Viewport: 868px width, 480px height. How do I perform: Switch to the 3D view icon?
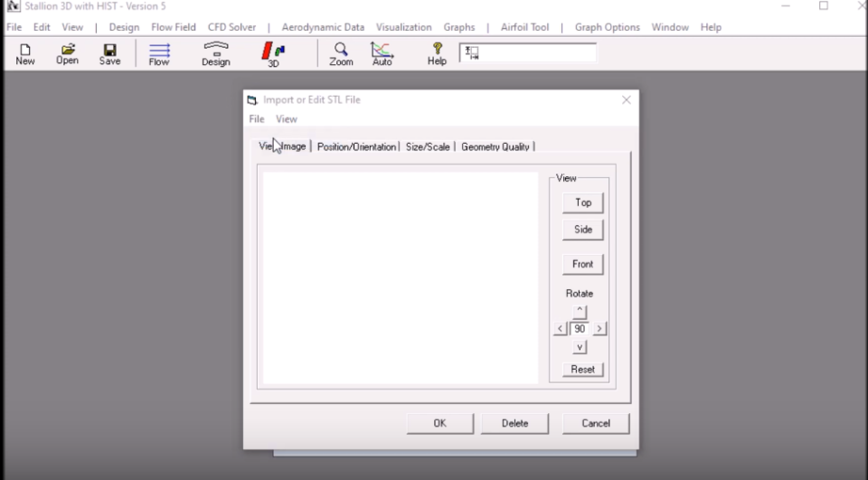273,54
